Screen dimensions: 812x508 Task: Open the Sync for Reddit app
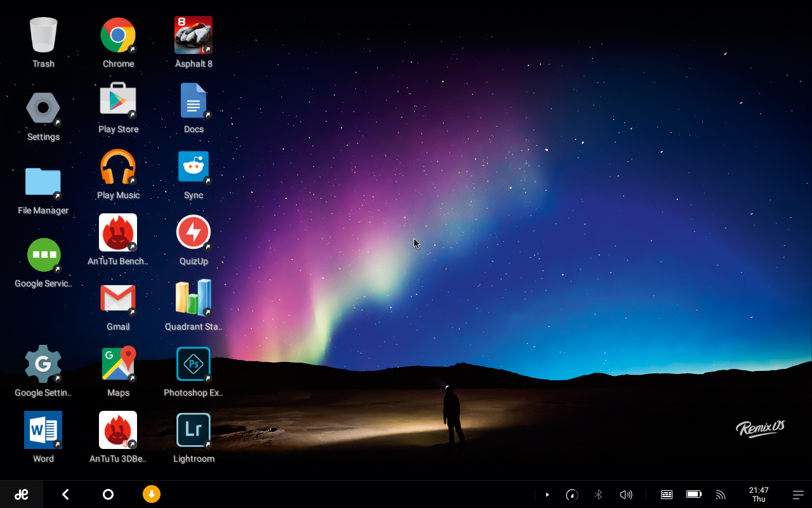click(x=193, y=166)
